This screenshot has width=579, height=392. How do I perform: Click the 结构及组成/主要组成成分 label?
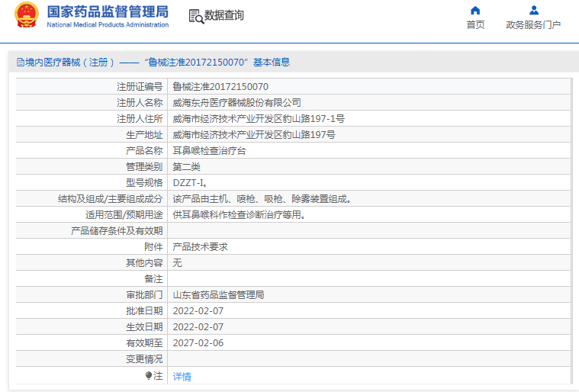click(111, 199)
